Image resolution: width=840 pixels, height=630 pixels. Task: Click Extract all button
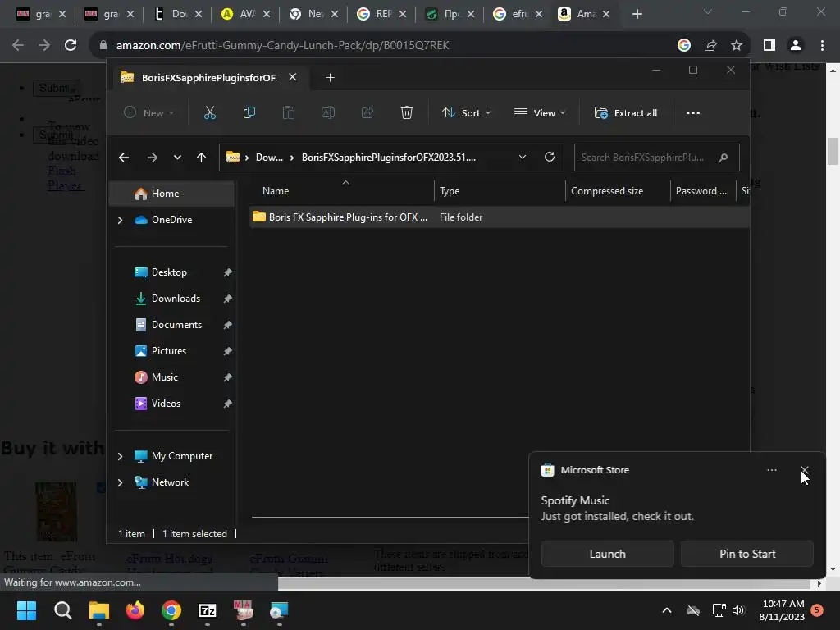click(626, 112)
